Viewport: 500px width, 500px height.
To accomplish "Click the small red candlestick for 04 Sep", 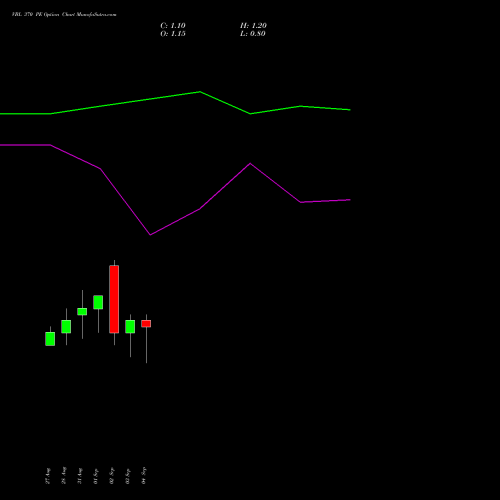I will pyautogui.click(x=146, y=324).
